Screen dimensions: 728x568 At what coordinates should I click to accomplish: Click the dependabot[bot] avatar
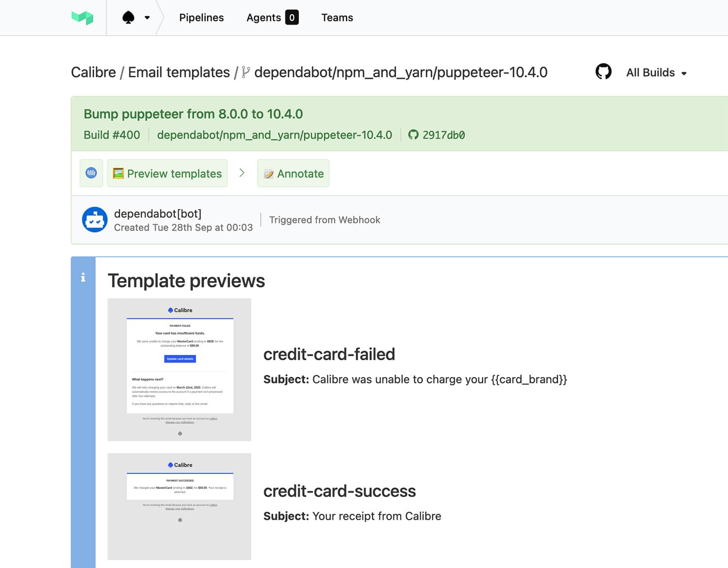click(95, 219)
